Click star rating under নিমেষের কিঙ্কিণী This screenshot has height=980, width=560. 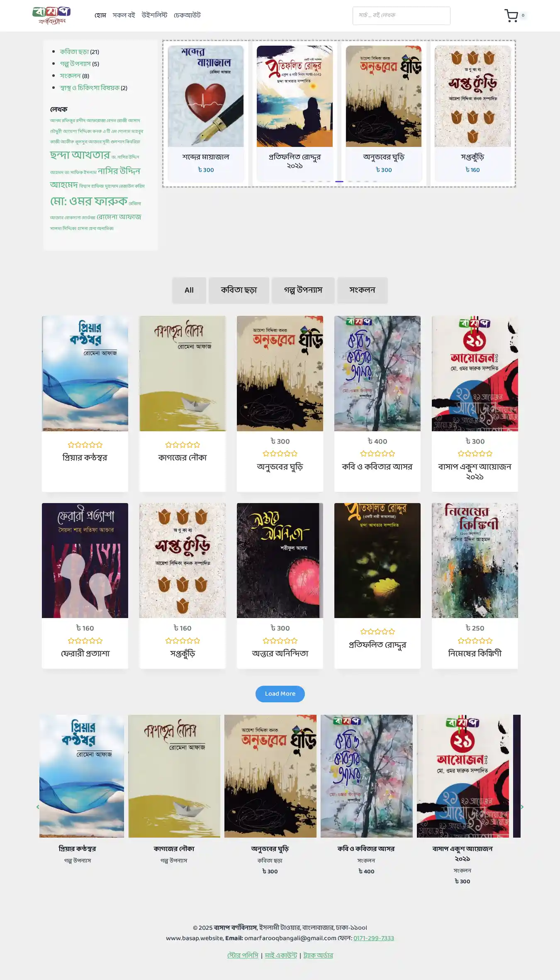click(475, 640)
